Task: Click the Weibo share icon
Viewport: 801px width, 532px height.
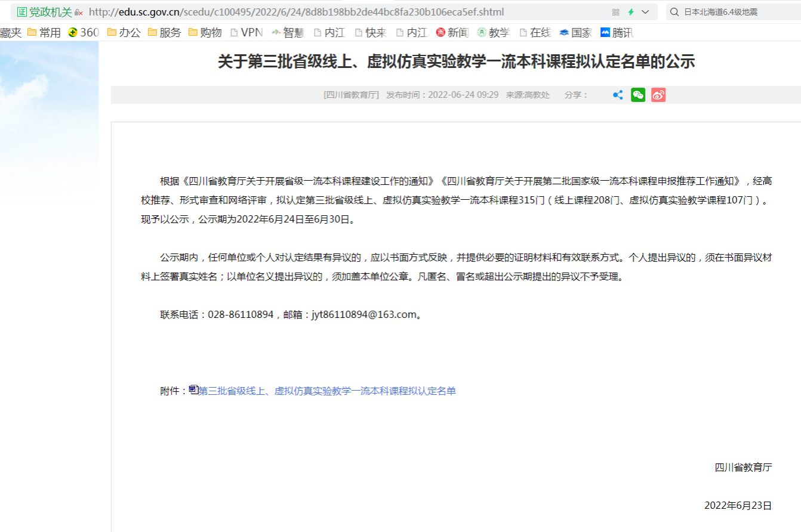Action: click(658, 95)
